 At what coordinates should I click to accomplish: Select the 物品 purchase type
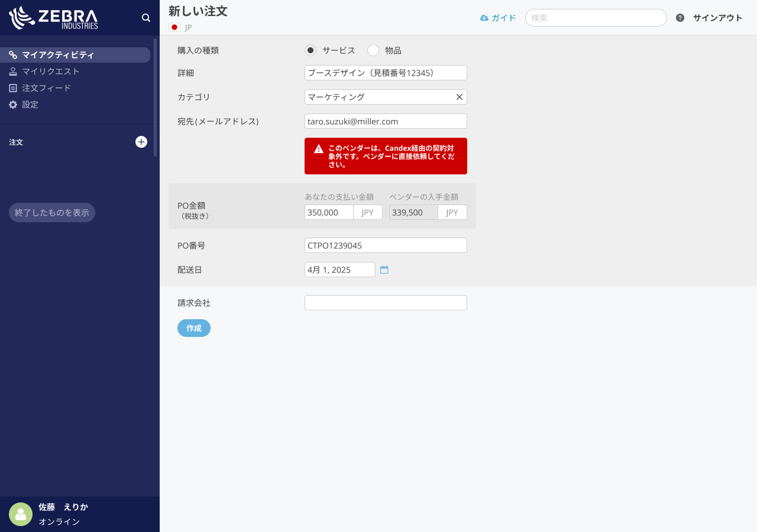point(373,50)
